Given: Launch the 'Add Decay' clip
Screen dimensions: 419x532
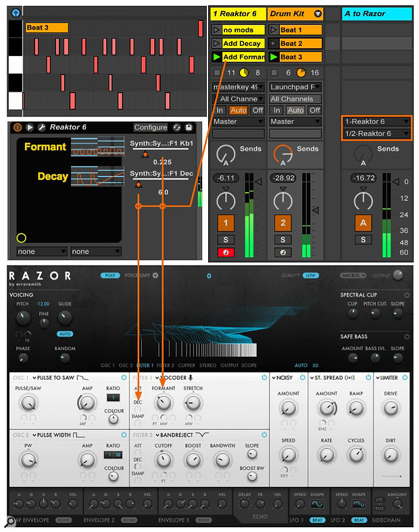Looking at the screenshot, I should click(216, 43).
